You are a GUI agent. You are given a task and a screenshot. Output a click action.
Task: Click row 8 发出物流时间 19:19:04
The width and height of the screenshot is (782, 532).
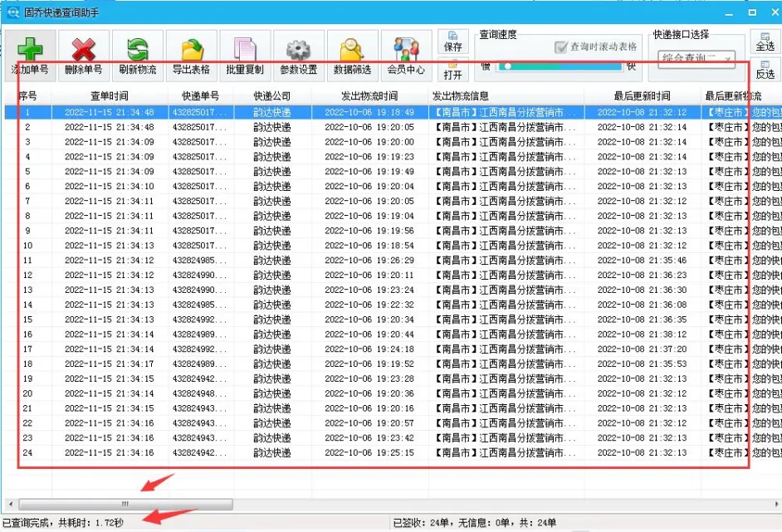pos(369,216)
